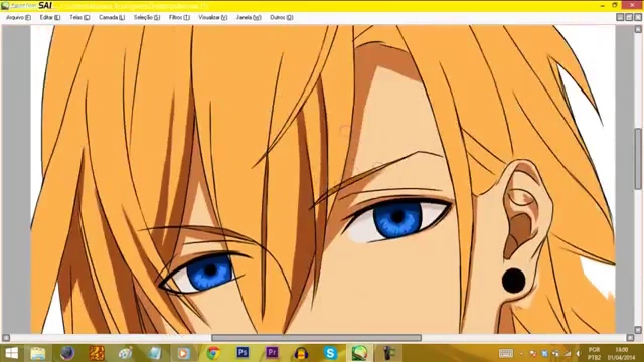Open the Outros menu

281,18
